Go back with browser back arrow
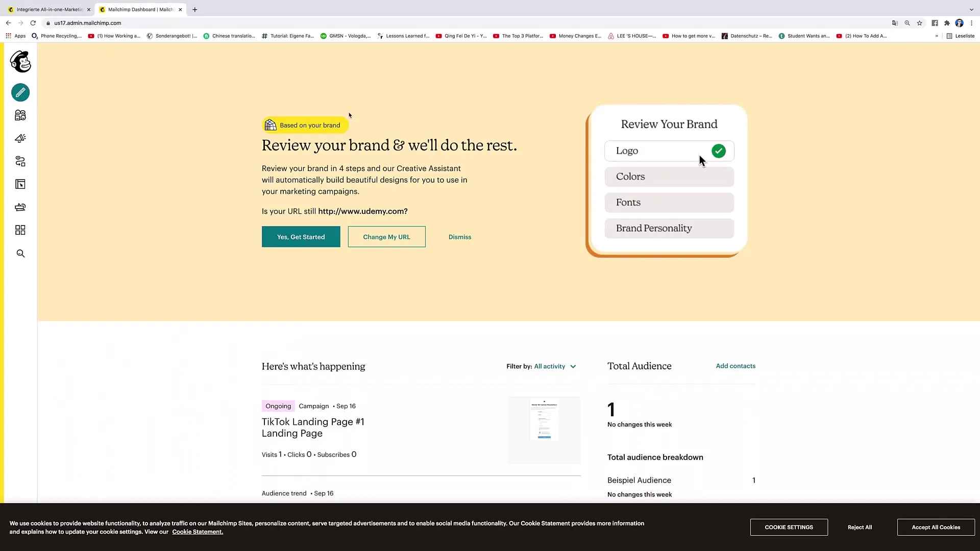The width and height of the screenshot is (980, 551). pyautogui.click(x=8, y=23)
